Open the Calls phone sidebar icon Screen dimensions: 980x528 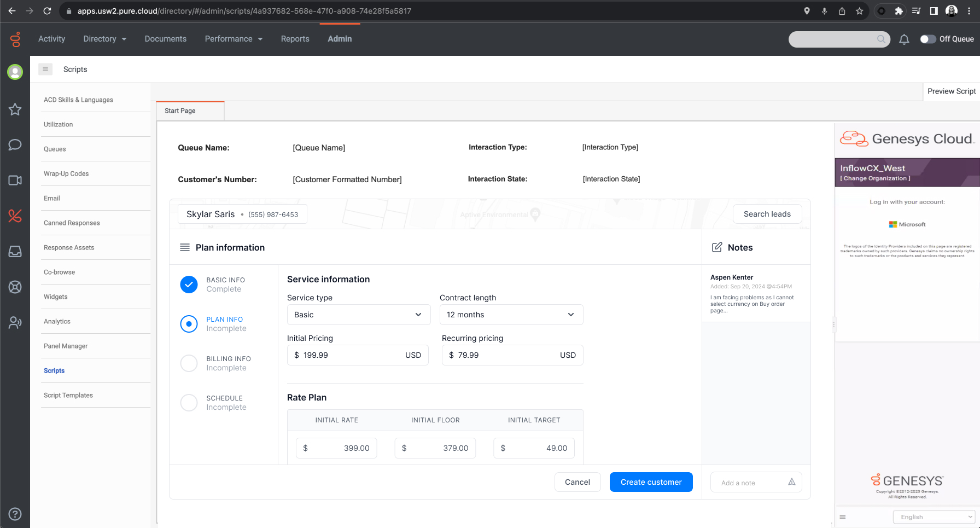(15, 216)
